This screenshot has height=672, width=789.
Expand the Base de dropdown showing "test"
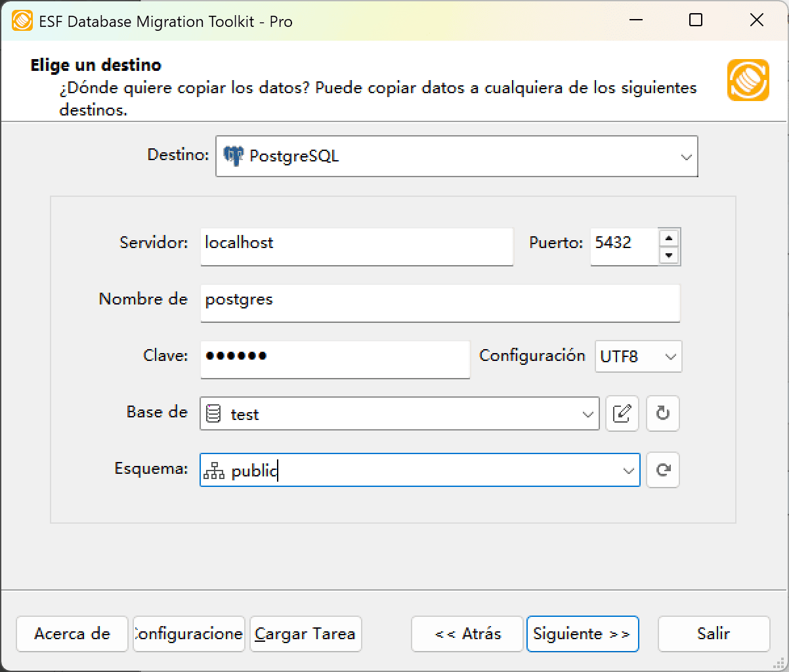(587, 413)
